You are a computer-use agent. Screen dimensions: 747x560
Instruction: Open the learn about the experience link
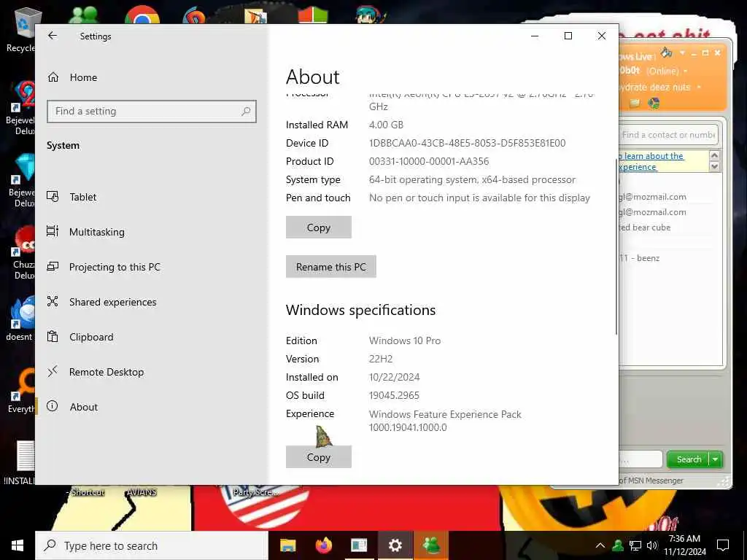(x=651, y=161)
